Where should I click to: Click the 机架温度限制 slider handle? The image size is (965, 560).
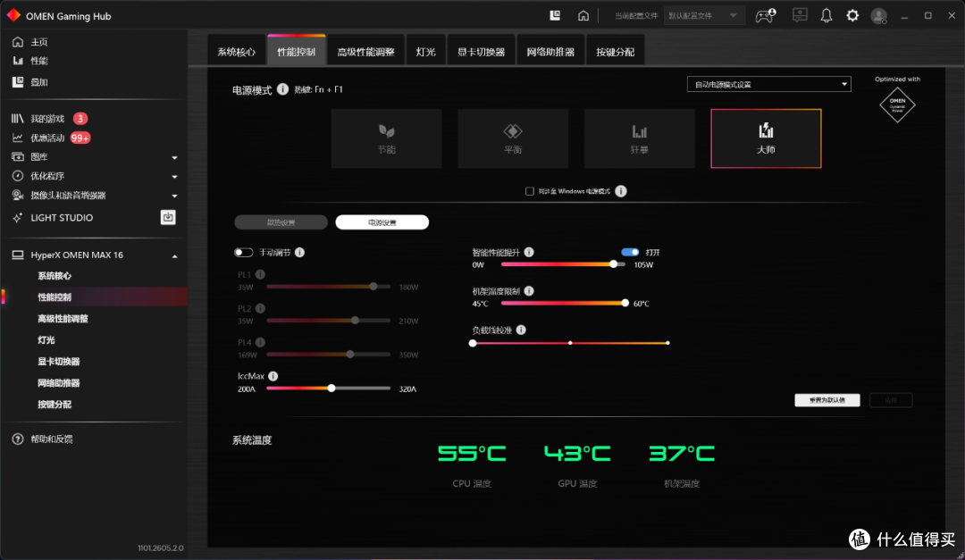(625, 303)
